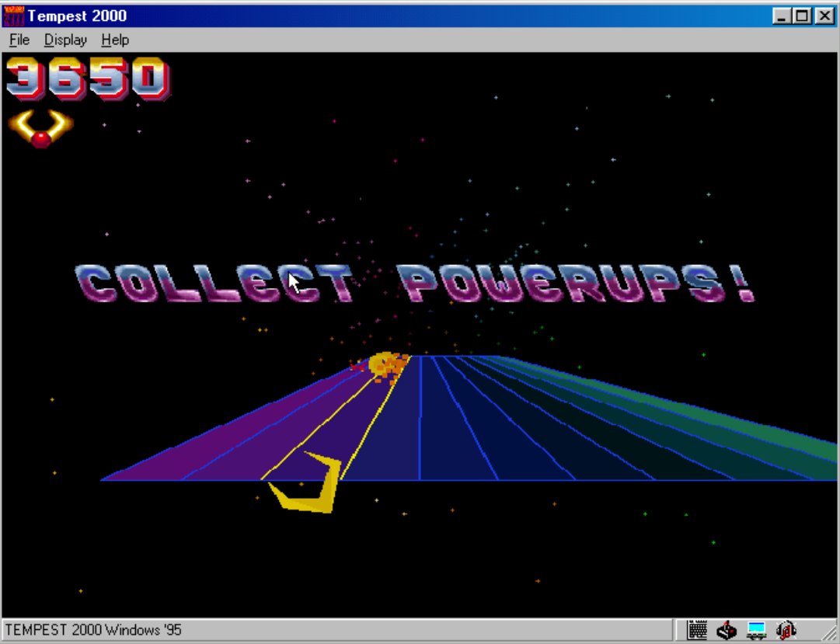
Task: Click the 3650 score display
Action: coord(88,78)
